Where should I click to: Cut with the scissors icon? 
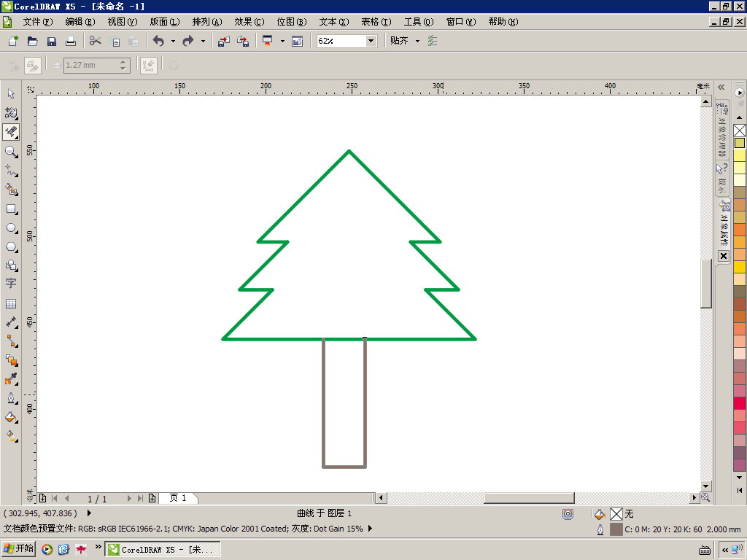(96, 41)
